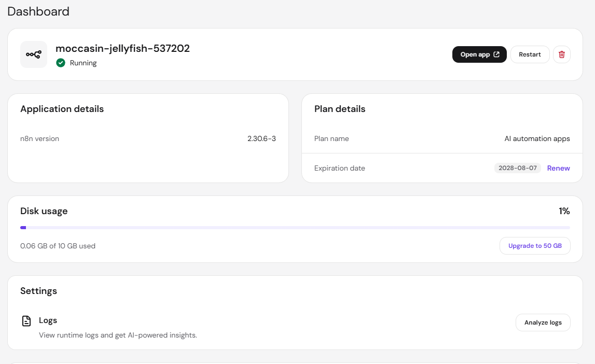Click the Plan details heading
The width and height of the screenshot is (595, 364).
click(x=340, y=109)
